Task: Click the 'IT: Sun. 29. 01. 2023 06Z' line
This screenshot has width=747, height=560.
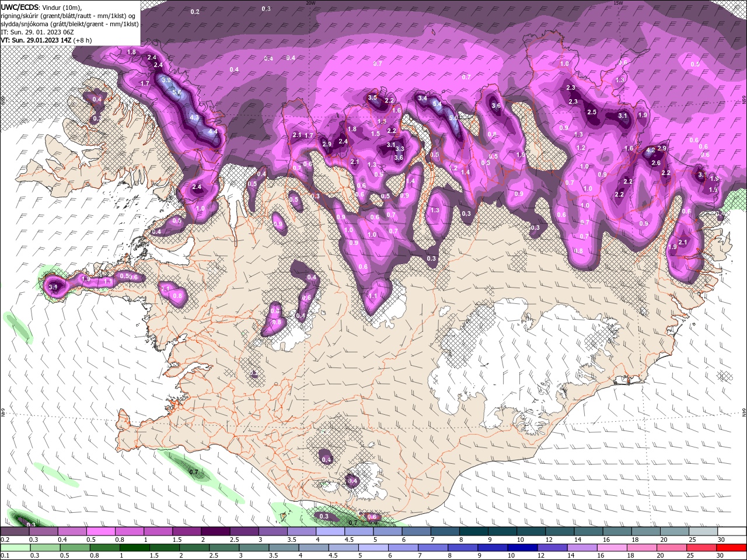Action: coord(37,32)
